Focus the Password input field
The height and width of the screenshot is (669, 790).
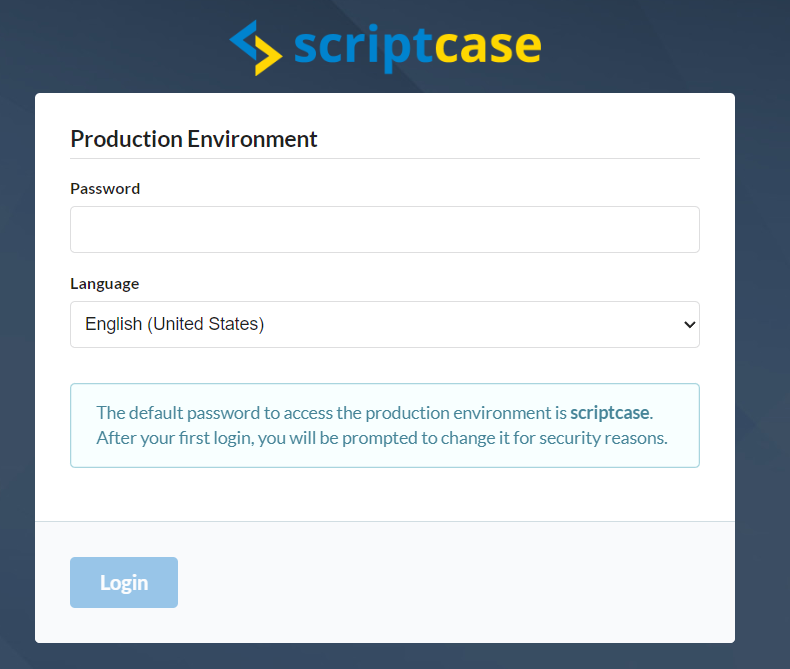385,229
